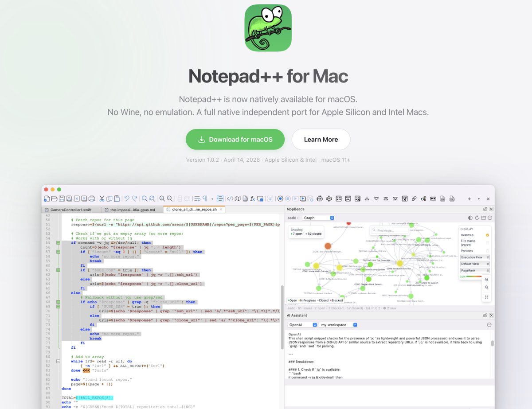Open Find with the magnifier icon
532x409 pixels.
(145, 199)
